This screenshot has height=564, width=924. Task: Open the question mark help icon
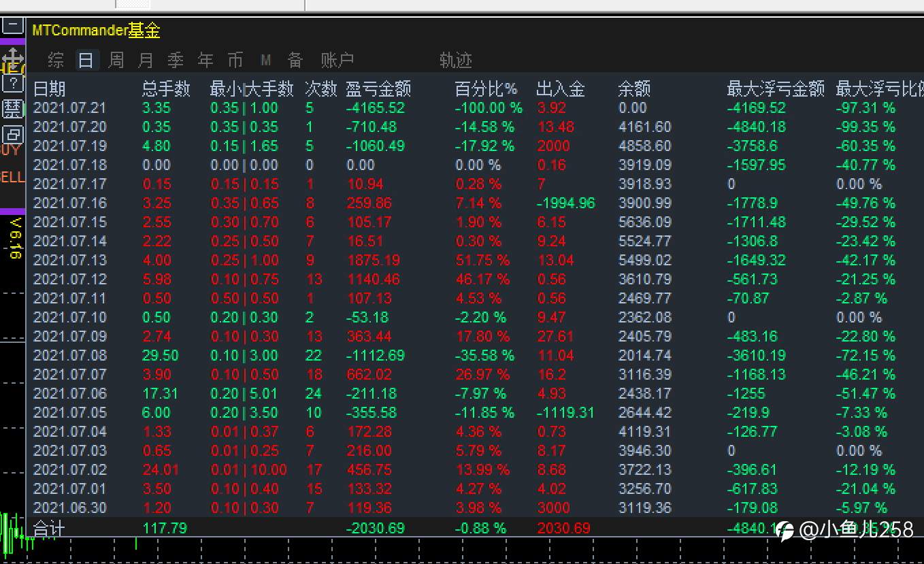[x=12, y=84]
